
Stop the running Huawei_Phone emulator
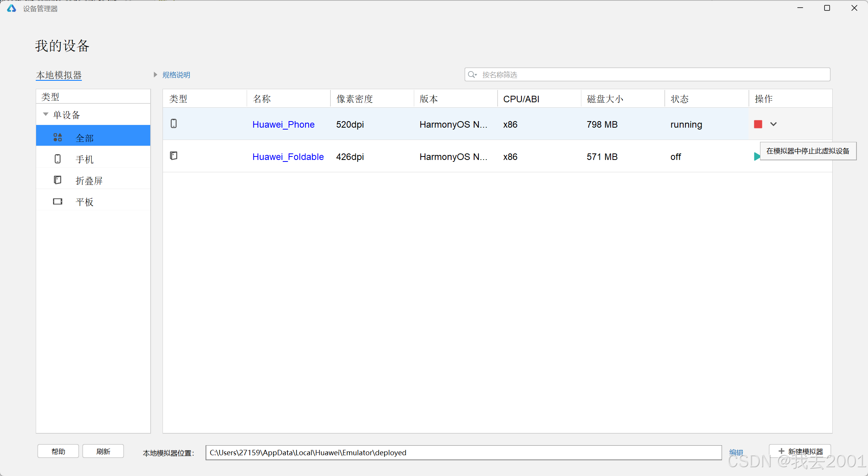point(758,124)
